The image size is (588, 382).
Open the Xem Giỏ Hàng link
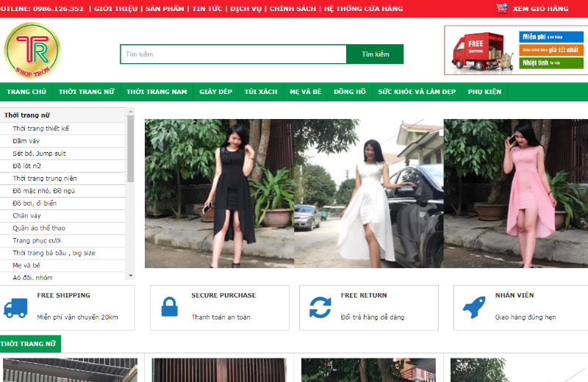pyautogui.click(x=540, y=9)
